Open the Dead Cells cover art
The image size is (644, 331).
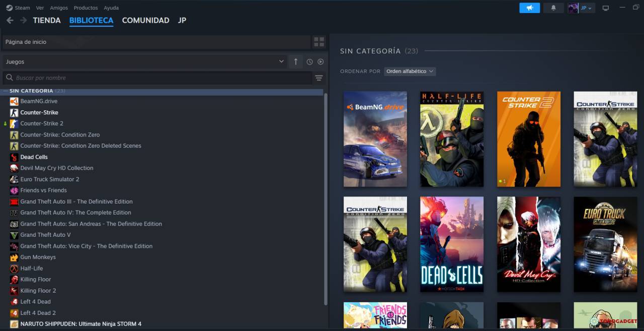[452, 244]
